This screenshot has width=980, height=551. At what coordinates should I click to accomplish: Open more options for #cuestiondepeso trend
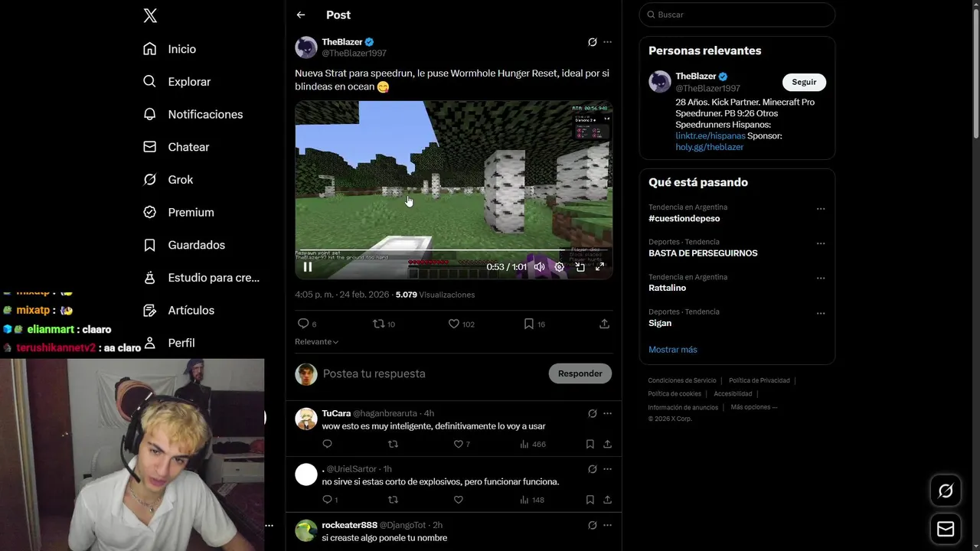click(x=821, y=209)
